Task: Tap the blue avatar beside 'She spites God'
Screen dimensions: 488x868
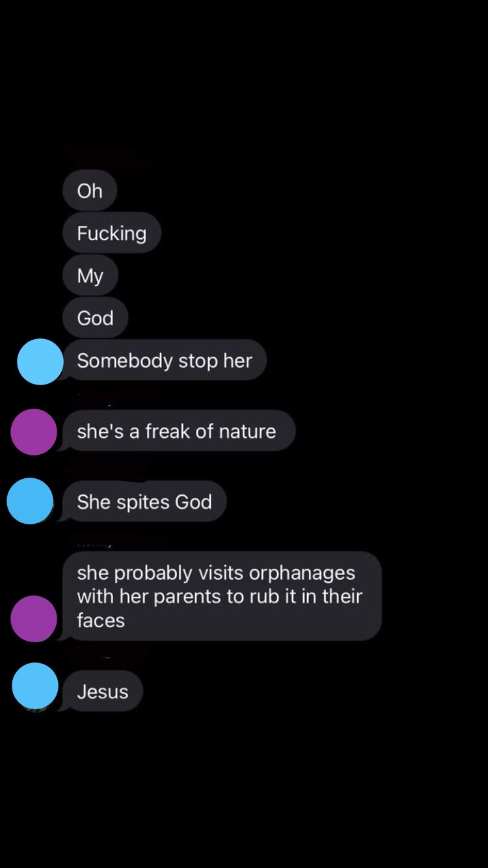Action: pos(30,501)
